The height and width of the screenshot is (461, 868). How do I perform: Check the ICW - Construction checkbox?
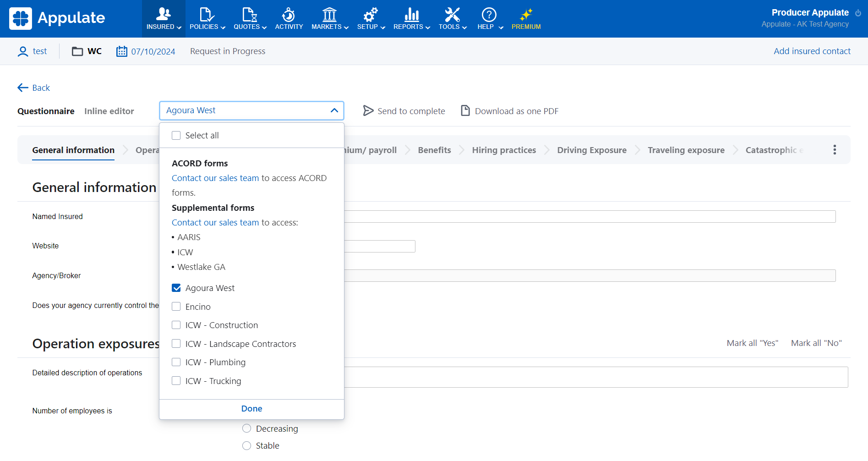(176, 325)
